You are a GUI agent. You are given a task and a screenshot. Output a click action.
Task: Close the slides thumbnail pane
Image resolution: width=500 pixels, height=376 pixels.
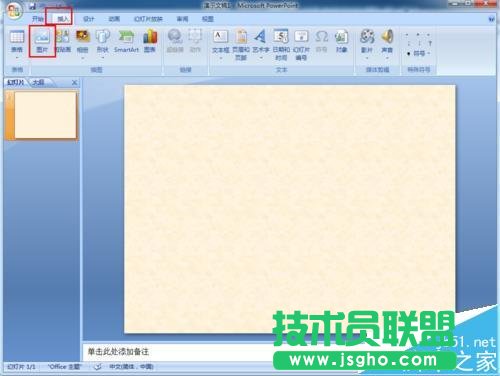point(74,82)
